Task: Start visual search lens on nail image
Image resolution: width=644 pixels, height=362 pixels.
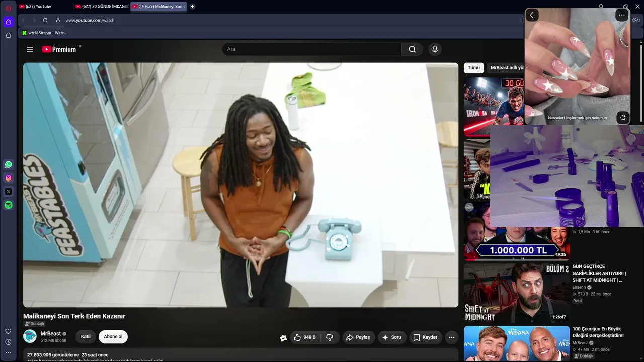Action: coord(623,118)
